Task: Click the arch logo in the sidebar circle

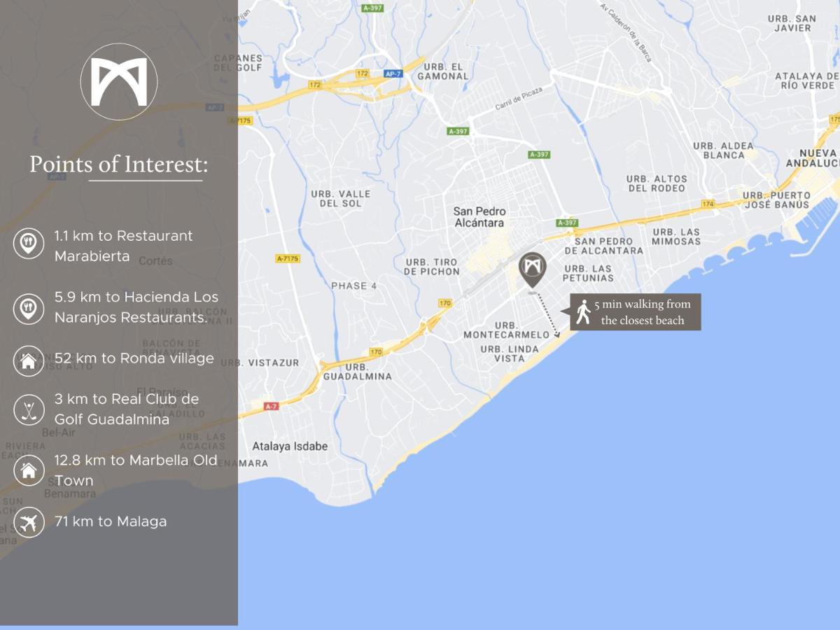Action: click(x=119, y=82)
